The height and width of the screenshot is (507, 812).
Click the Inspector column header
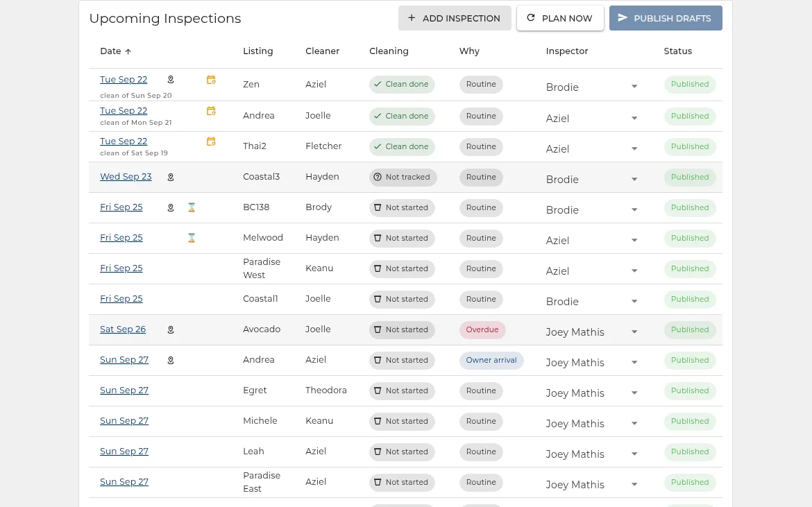567,51
